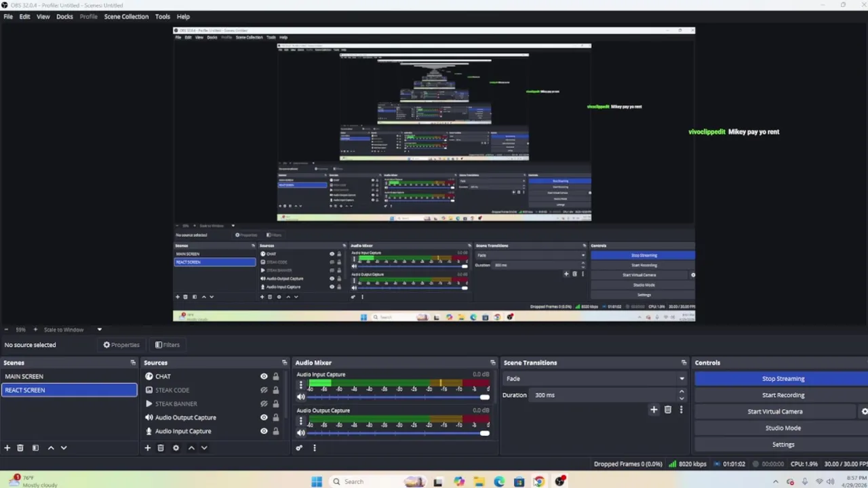Select the MAIN SCREEN scene

pos(68,376)
